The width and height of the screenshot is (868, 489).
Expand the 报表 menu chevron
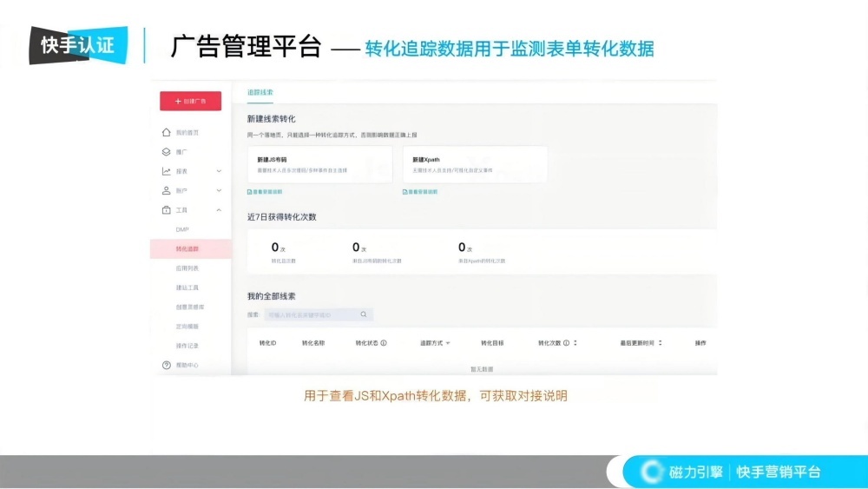tap(219, 171)
